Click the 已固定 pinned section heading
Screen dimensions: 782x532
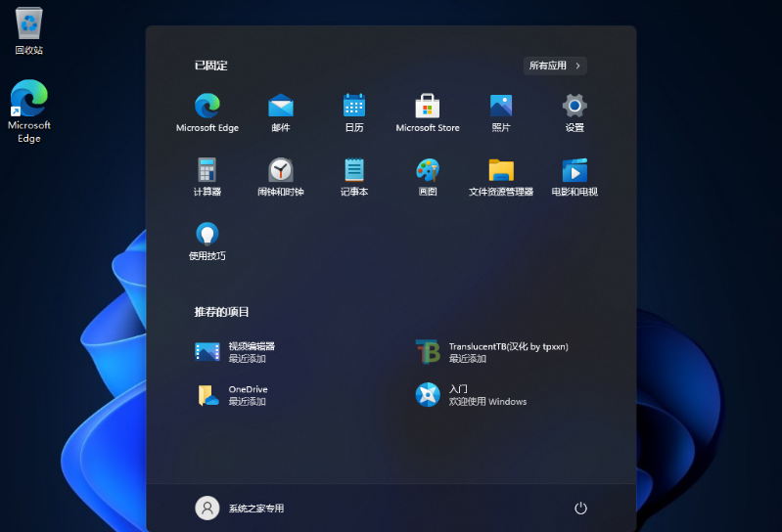[211, 66]
